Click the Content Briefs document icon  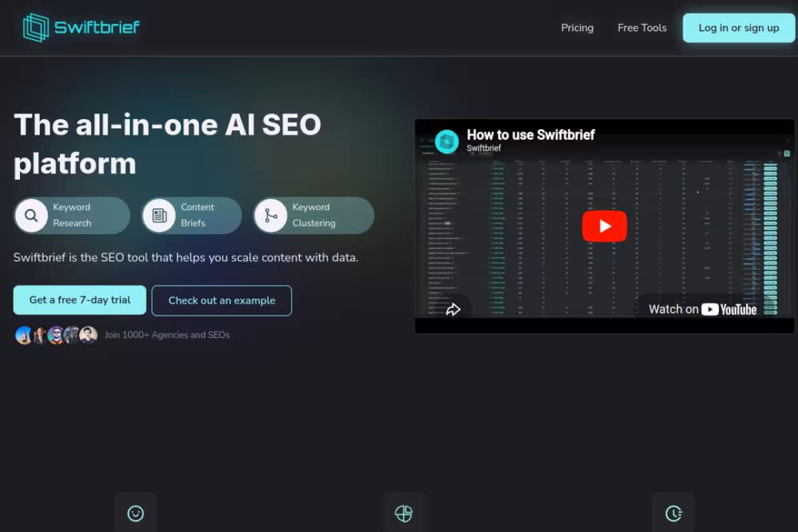[159, 215]
